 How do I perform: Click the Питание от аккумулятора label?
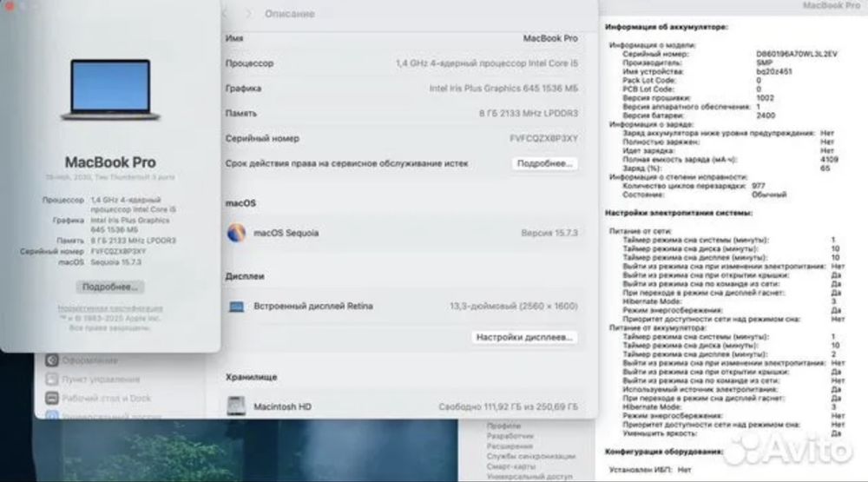[658, 328]
